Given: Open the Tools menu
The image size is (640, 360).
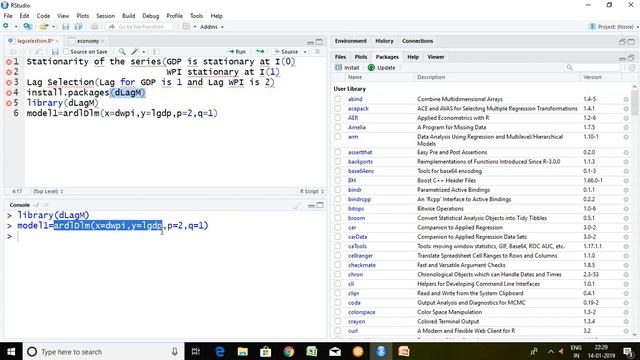Looking at the screenshot, I should tap(196, 16).
